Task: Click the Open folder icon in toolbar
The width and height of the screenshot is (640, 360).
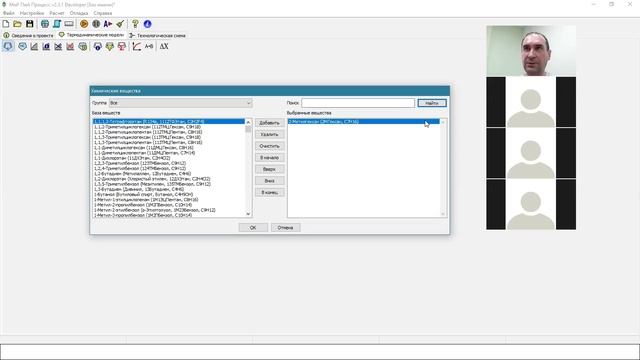Action: (18, 24)
